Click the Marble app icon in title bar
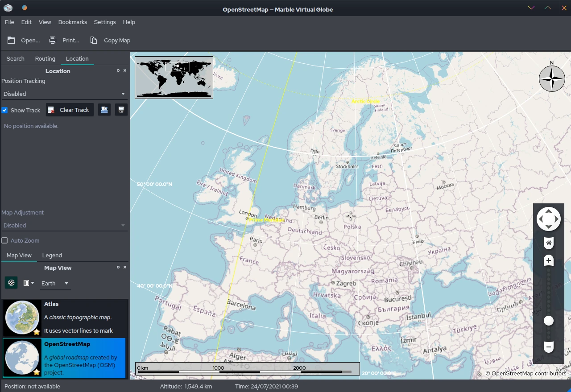571x392 pixels. [8, 8]
